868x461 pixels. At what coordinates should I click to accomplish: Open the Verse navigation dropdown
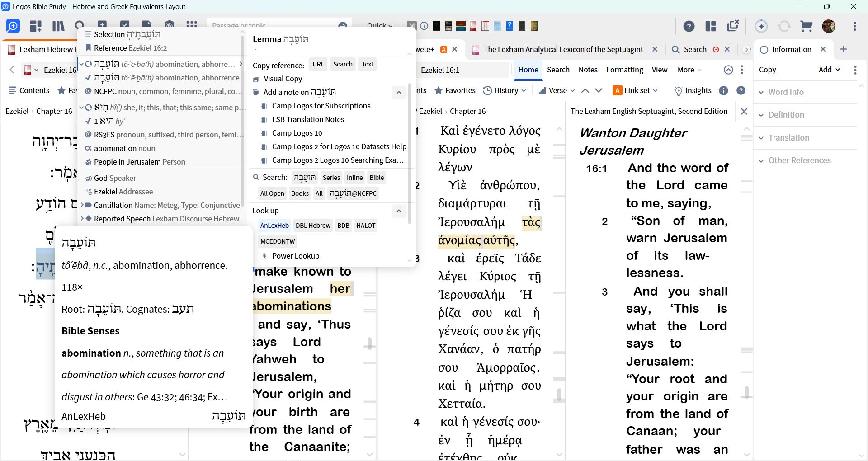[557, 90]
